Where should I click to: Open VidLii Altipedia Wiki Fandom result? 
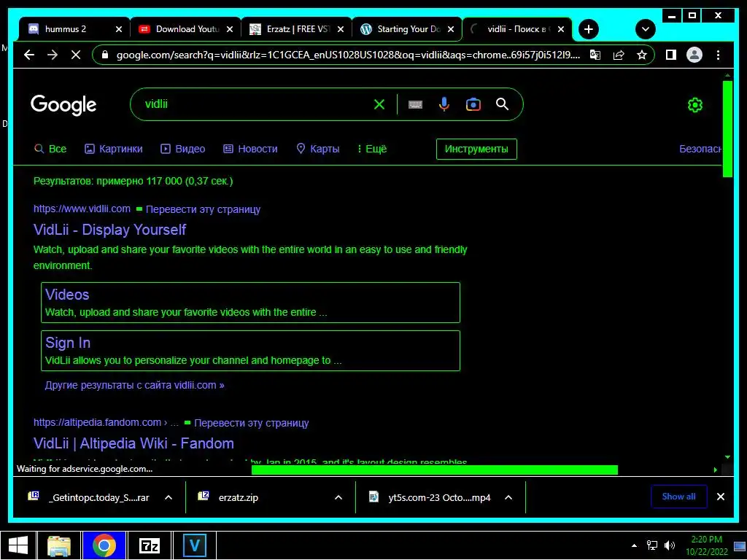(133, 443)
